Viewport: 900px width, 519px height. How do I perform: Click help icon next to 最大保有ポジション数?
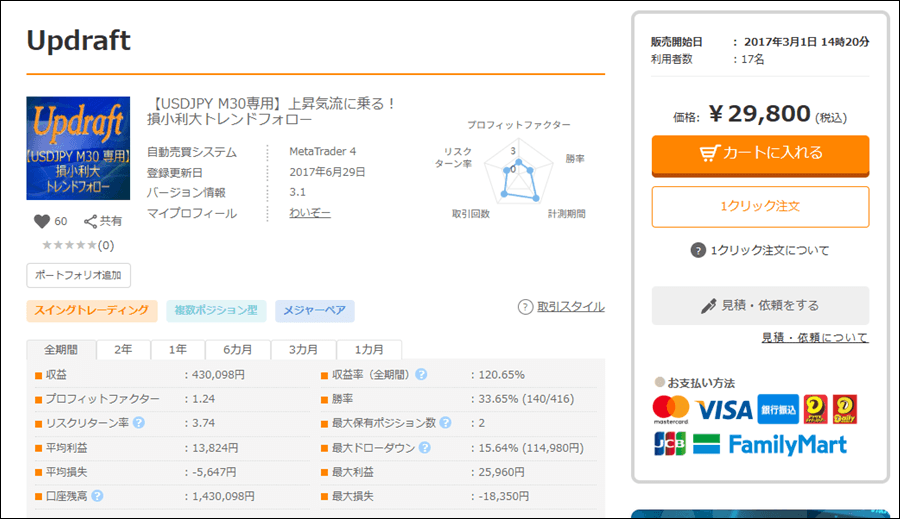447,423
